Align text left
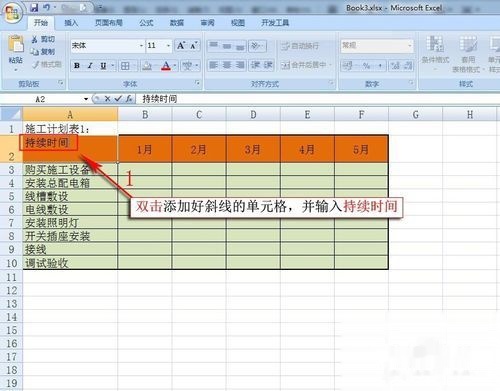 (x=214, y=65)
